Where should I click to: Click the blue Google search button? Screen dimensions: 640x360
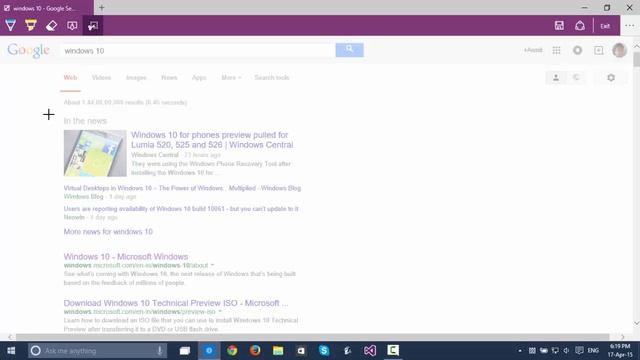point(349,50)
